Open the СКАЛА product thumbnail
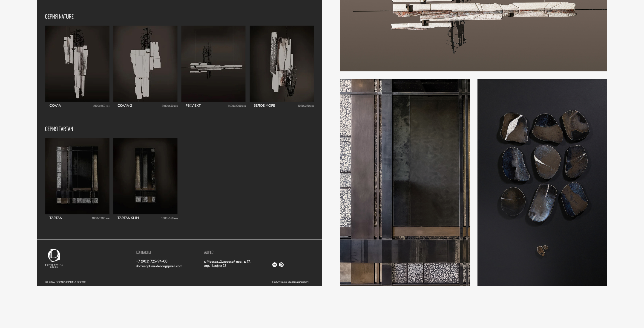This screenshot has width=644, height=328. click(x=77, y=64)
